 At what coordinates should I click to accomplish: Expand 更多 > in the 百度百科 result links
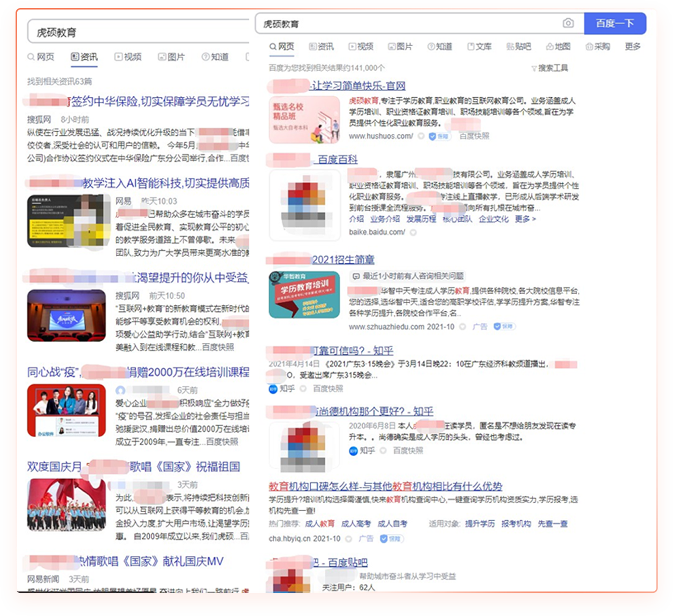point(525,219)
